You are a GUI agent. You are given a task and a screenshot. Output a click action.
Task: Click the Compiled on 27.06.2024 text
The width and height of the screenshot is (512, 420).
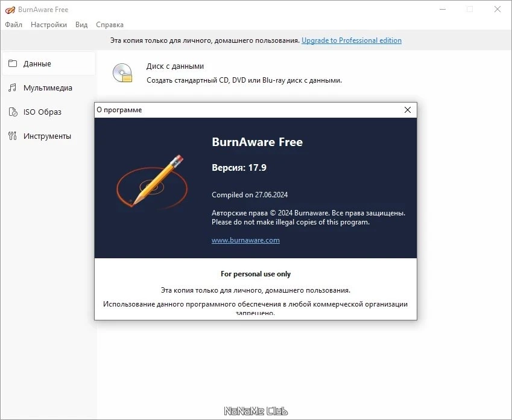[x=250, y=195]
